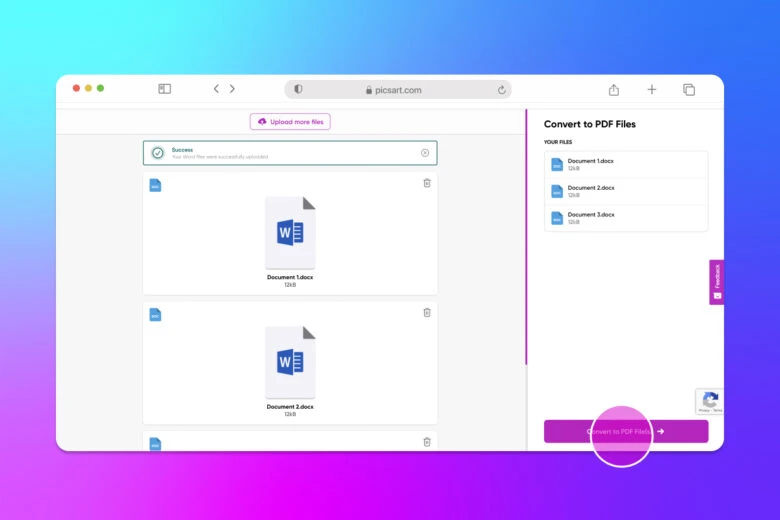Click the Convert to PDF Files button
This screenshot has width=780, height=520.
click(625, 431)
